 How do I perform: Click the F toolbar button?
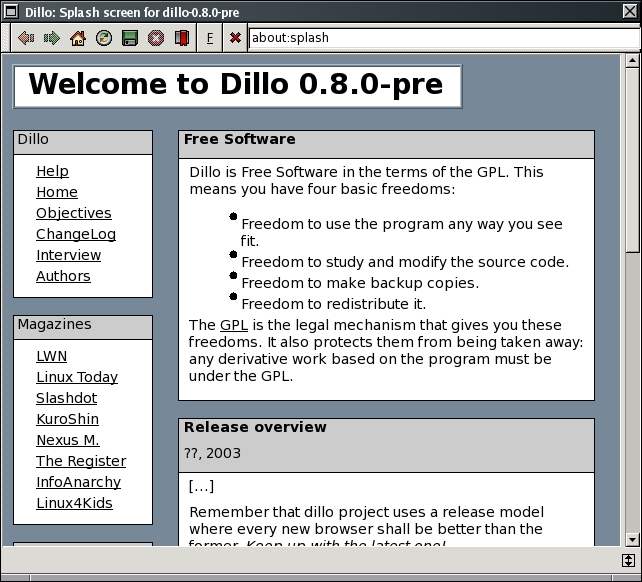click(x=210, y=38)
